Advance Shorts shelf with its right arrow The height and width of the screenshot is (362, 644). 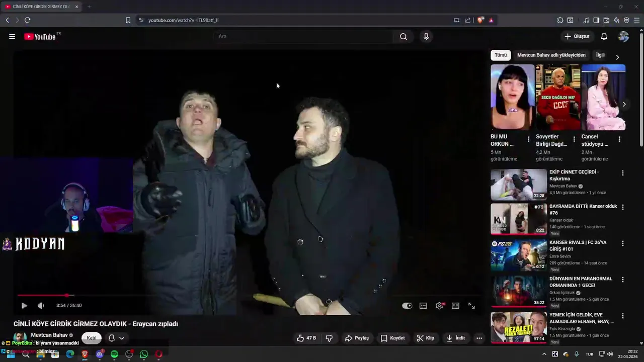(624, 105)
